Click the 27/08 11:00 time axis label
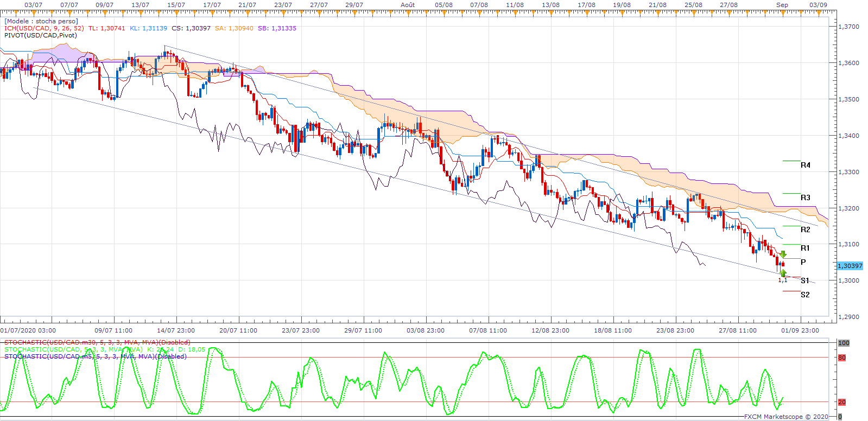The height and width of the screenshot is (421, 868). 738,330
